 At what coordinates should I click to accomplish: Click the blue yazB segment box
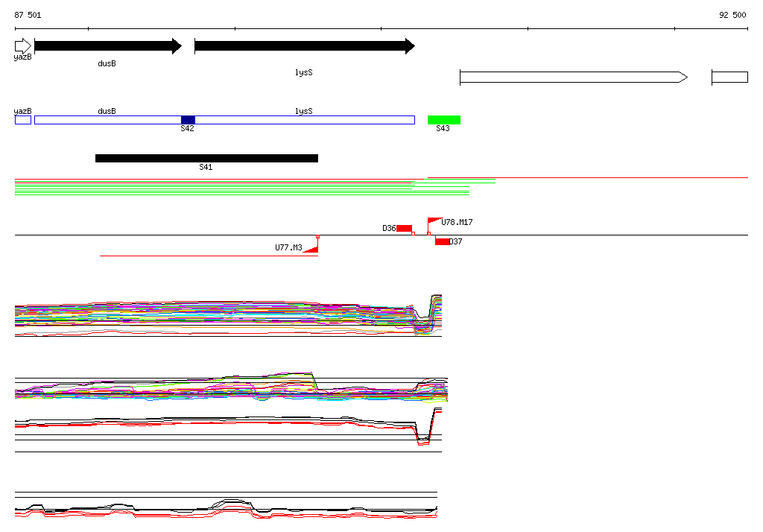click(23, 120)
